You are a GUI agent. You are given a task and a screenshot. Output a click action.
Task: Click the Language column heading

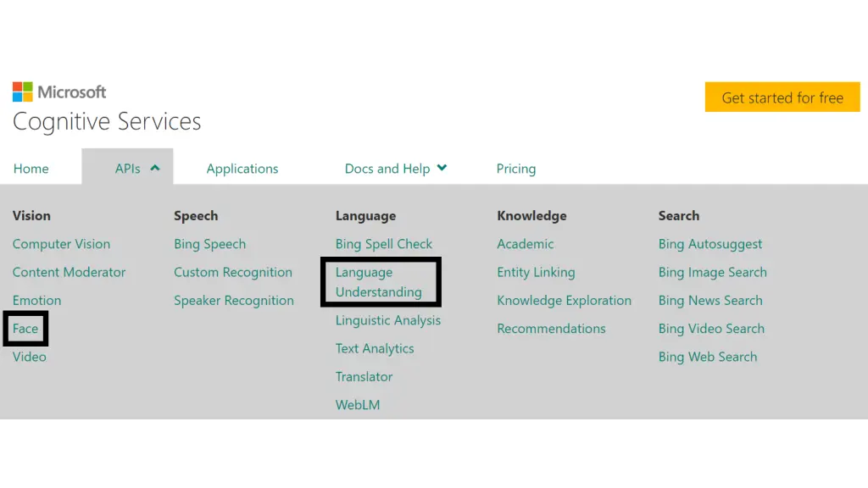365,216
